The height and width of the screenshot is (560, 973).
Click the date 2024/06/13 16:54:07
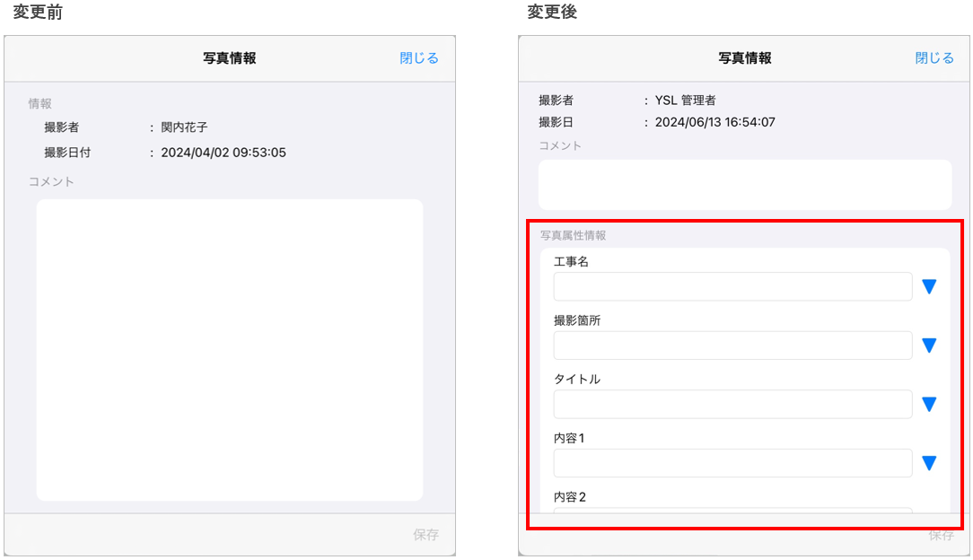(714, 122)
